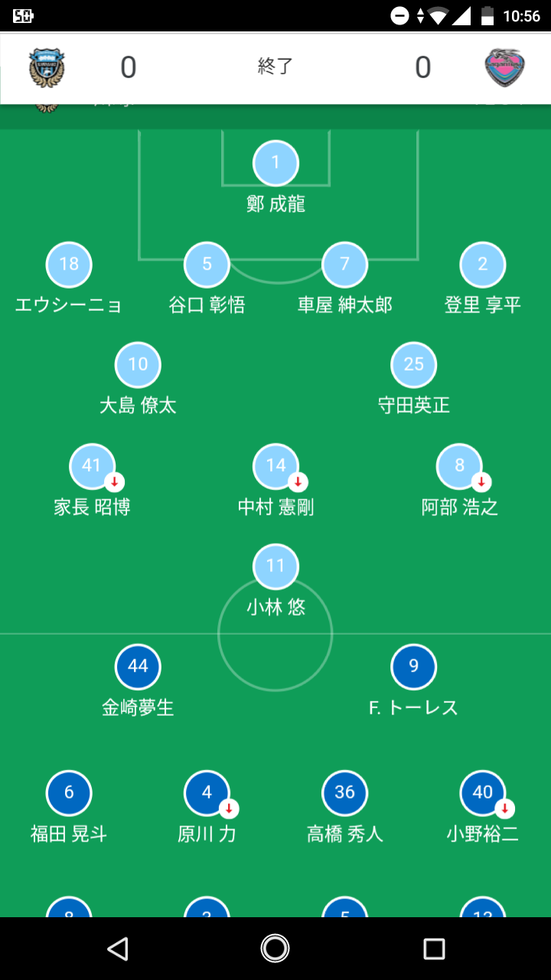Open player 6 福田 晃斗
This screenshot has height=980, width=551.
click(69, 793)
